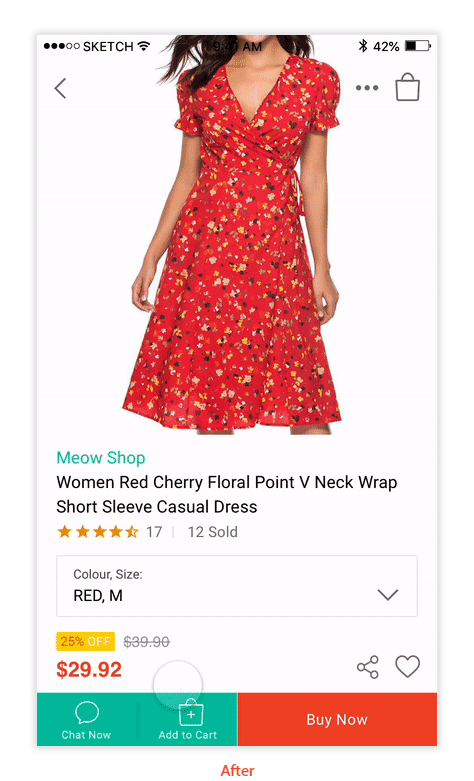Tap the red dress product image
The image size is (474, 781).
pos(237,234)
